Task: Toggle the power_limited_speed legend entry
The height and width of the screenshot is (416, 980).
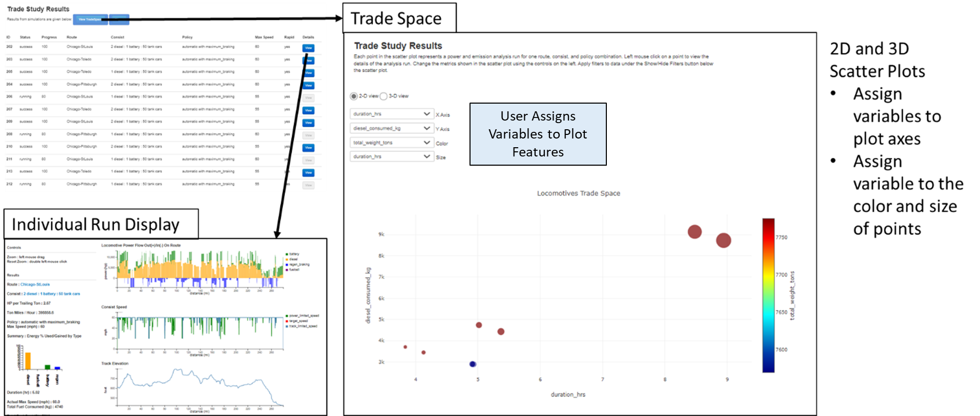Action: pos(302,316)
